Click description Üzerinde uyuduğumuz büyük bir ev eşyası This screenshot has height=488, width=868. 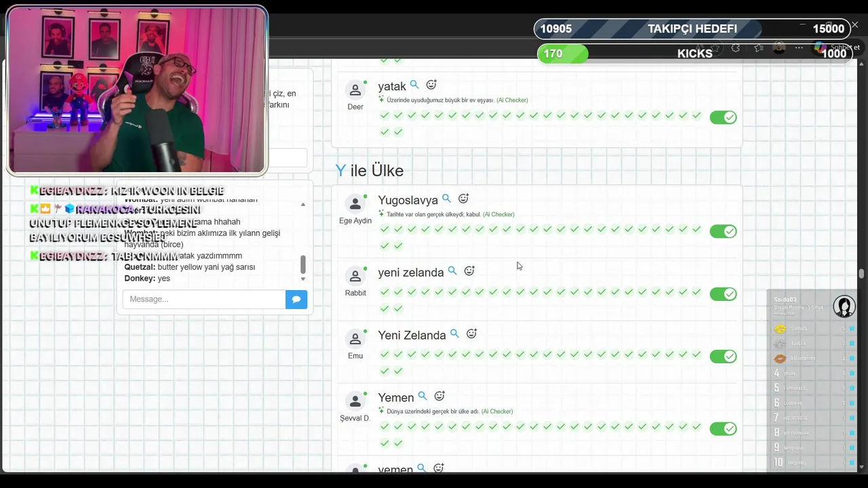click(440, 100)
